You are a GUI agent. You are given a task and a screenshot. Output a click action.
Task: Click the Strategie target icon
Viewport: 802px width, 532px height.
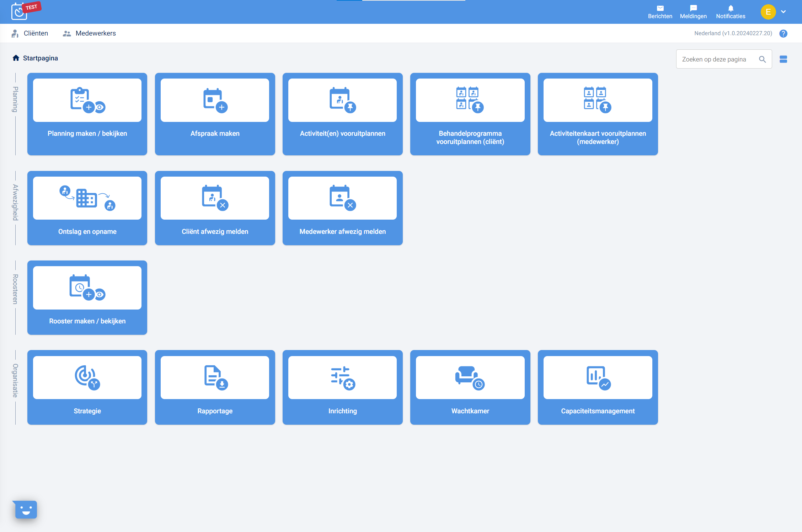click(x=87, y=377)
